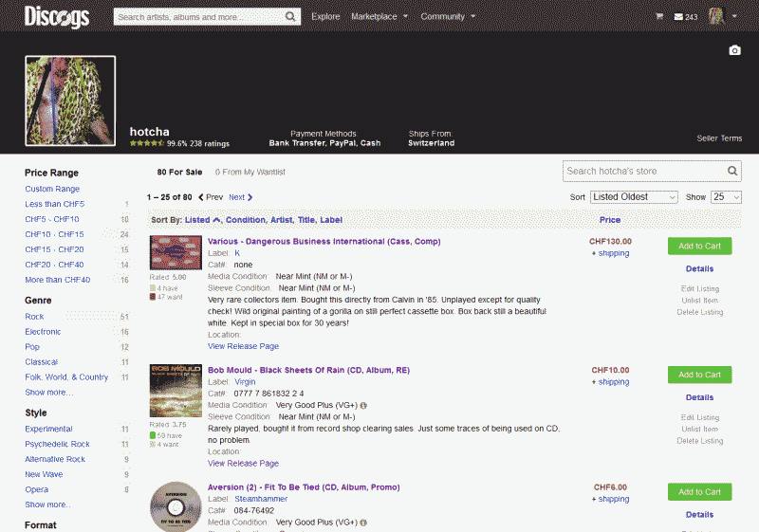Add Dangerous Business International to cart

coord(699,246)
